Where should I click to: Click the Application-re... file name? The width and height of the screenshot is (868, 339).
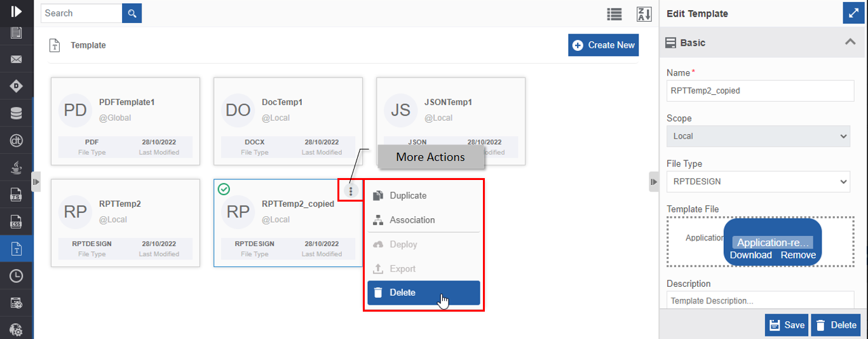point(773,243)
